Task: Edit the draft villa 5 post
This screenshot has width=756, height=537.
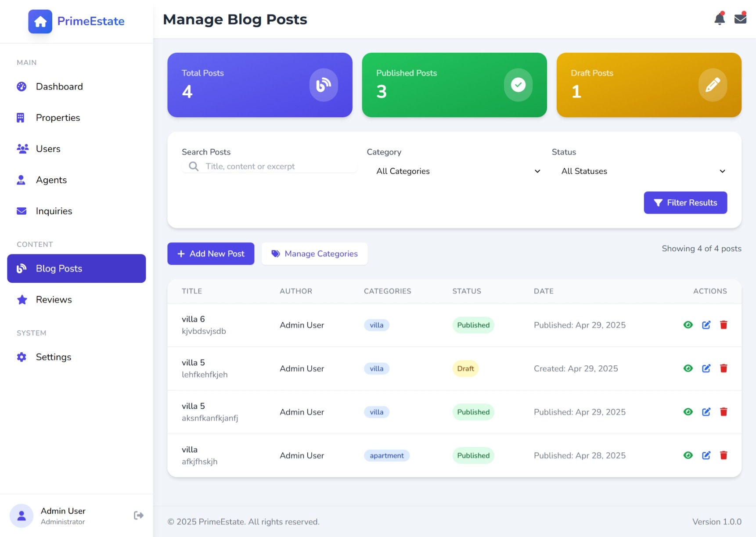Action: click(x=706, y=368)
